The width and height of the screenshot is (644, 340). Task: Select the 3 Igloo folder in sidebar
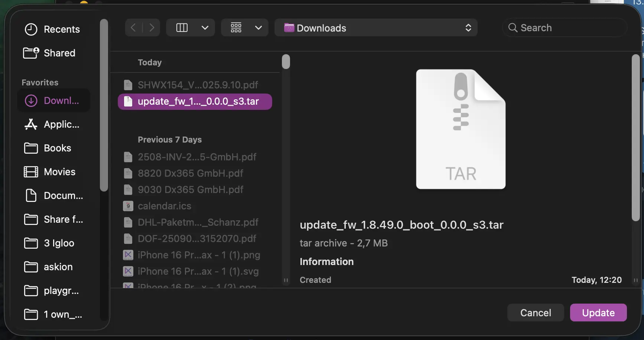pos(59,243)
